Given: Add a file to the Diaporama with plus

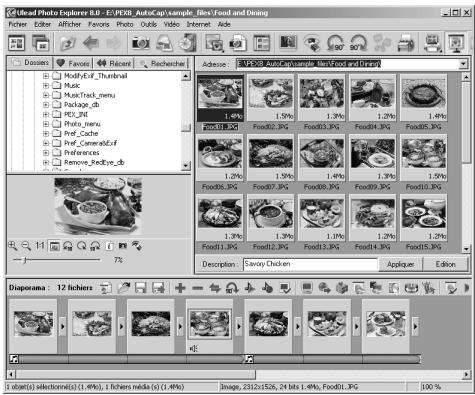Looking at the screenshot, I should click(180, 288).
